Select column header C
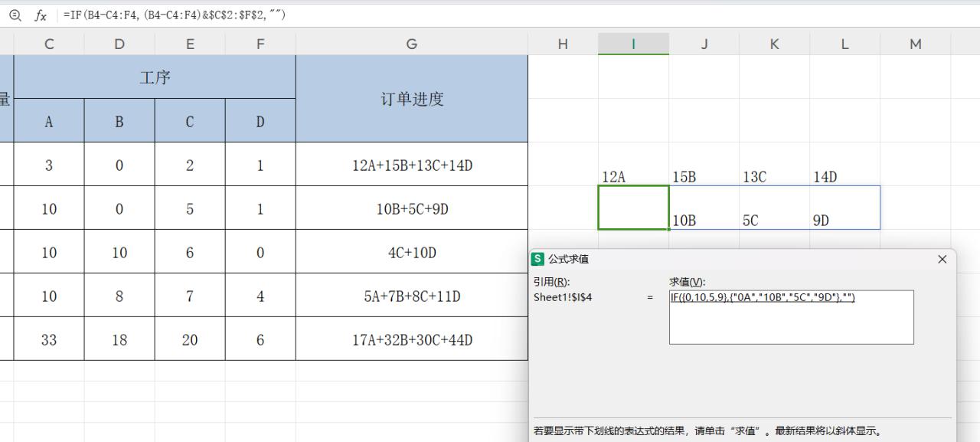This screenshot has height=442, width=980. click(x=49, y=44)
